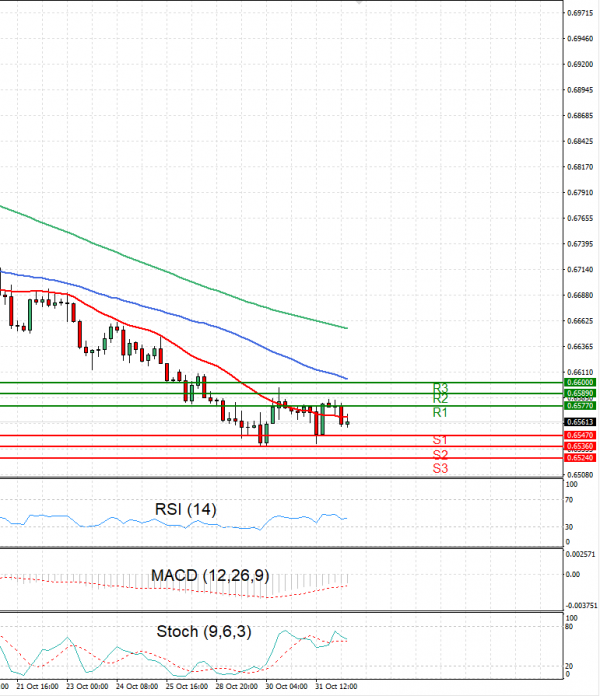Click the red 0.65240 price tag
The image size is (600, 696).
pyautogui.click(x=580, y=458)
